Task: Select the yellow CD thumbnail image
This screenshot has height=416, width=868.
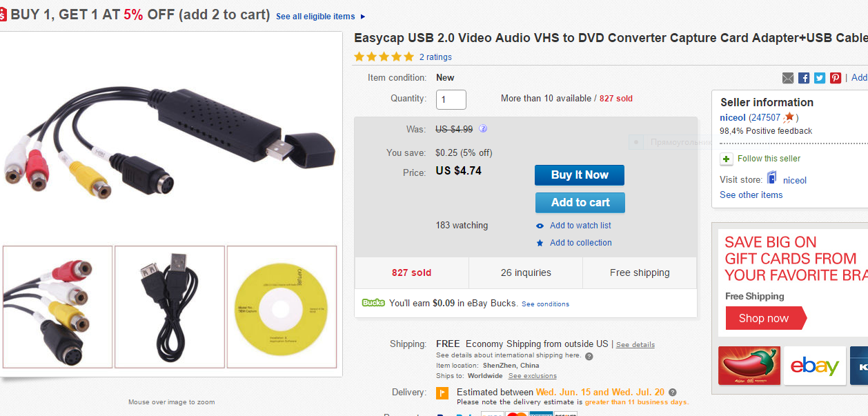Action: click(x=282, y=307)
